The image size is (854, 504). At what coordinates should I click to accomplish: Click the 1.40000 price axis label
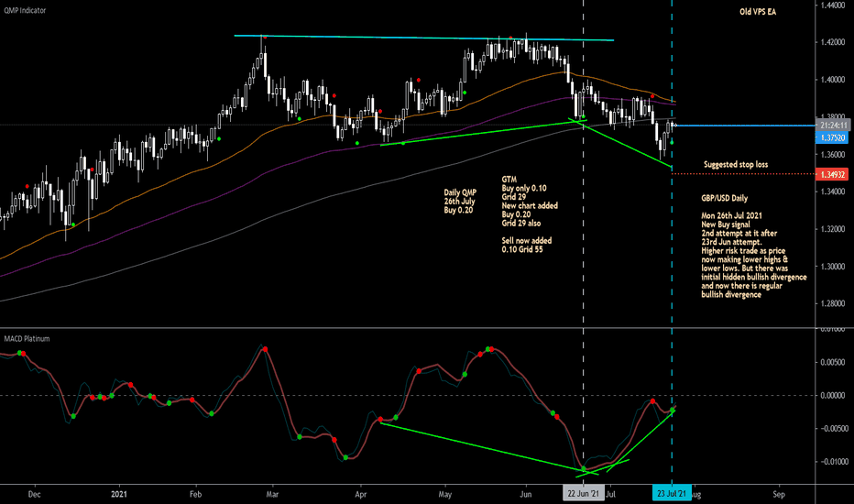tap(833, 80)
